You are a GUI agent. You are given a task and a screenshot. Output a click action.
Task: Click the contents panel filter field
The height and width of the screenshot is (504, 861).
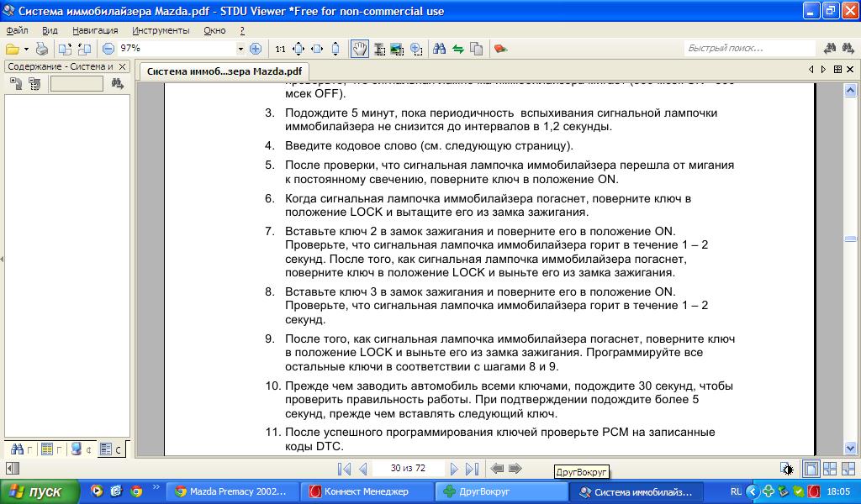[77, 84]
